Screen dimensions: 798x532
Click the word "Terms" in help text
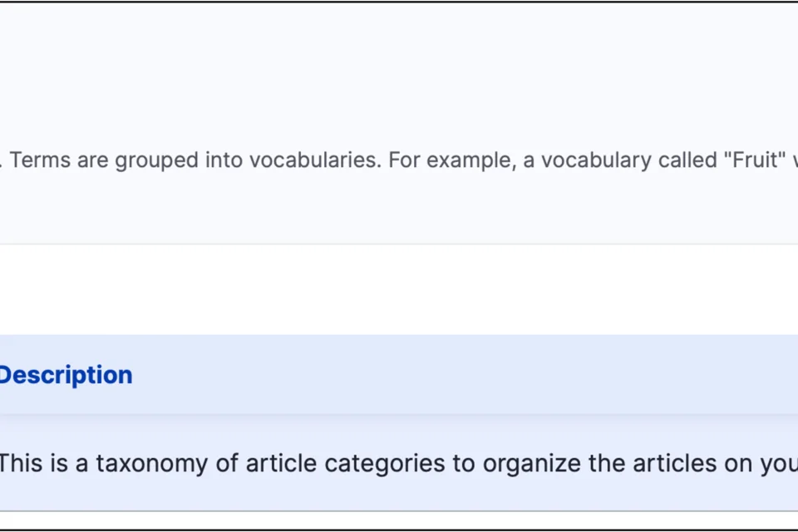pos(41,160)
